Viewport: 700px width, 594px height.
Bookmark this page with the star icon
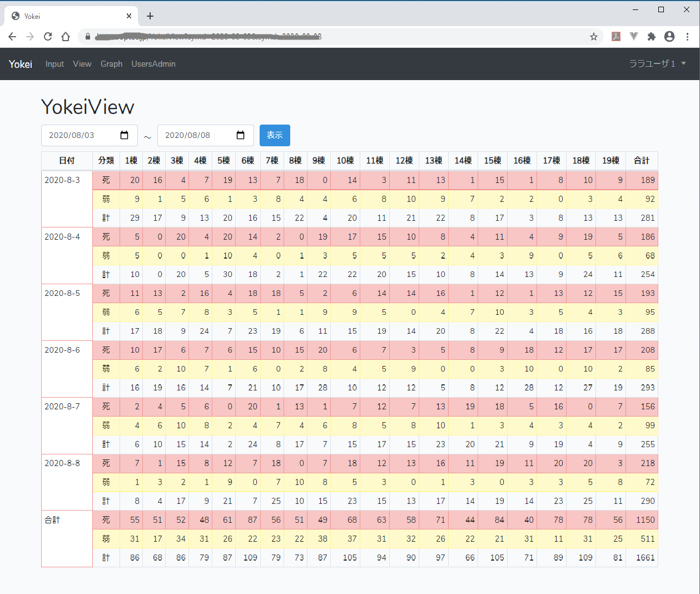pyautogui.click(x=594, y=37)
